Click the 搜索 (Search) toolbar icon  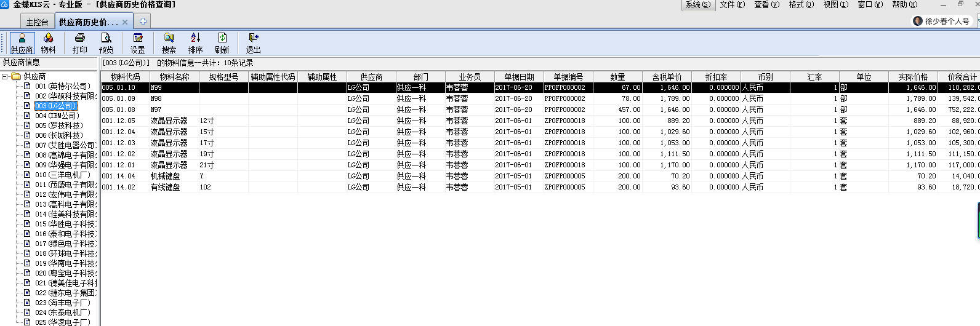tap(169, 43)
